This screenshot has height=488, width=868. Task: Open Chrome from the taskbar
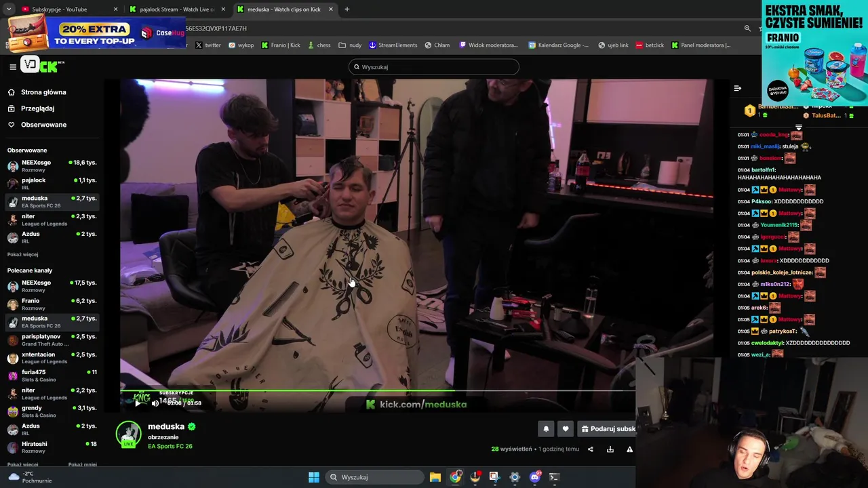pos(455,477)
